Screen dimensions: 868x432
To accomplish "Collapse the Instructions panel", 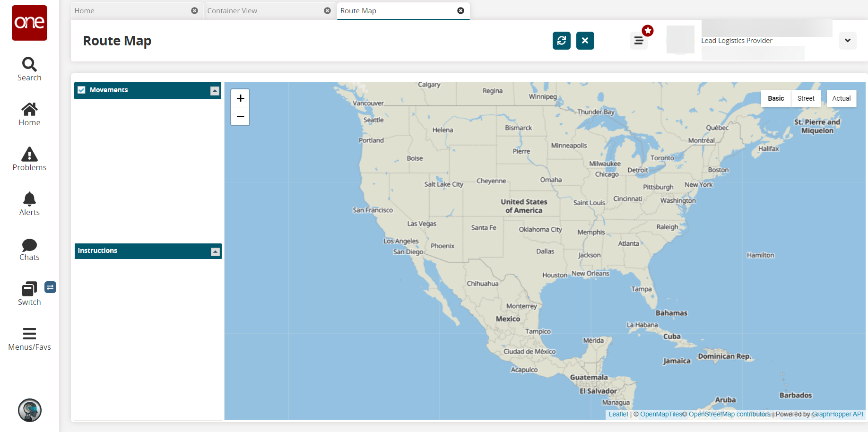I will (215, 252).
